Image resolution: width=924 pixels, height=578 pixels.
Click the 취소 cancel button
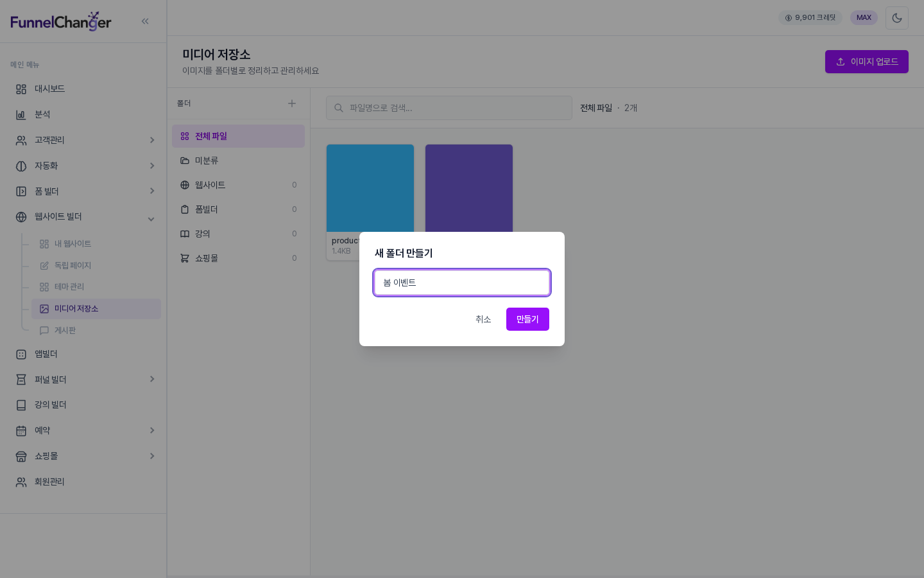[x=483, y=319]
